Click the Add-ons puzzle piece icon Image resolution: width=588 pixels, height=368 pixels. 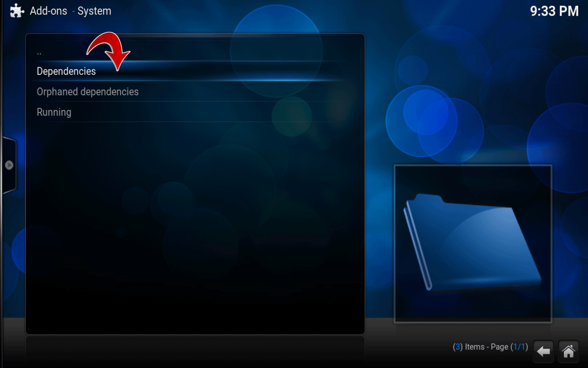pos(17,11)
